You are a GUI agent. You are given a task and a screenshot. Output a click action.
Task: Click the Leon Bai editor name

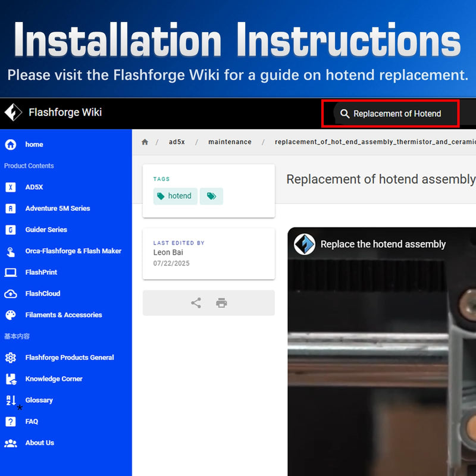pyautogui.click(x=168, y=252)
